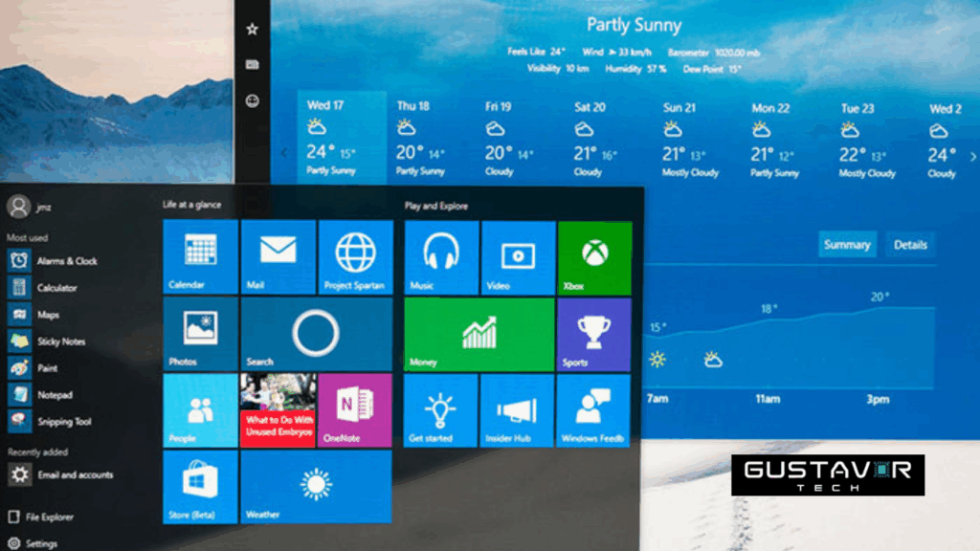Open the Sports tile
Viewport: 980px width, 551px height.
(x=593, y=334)
